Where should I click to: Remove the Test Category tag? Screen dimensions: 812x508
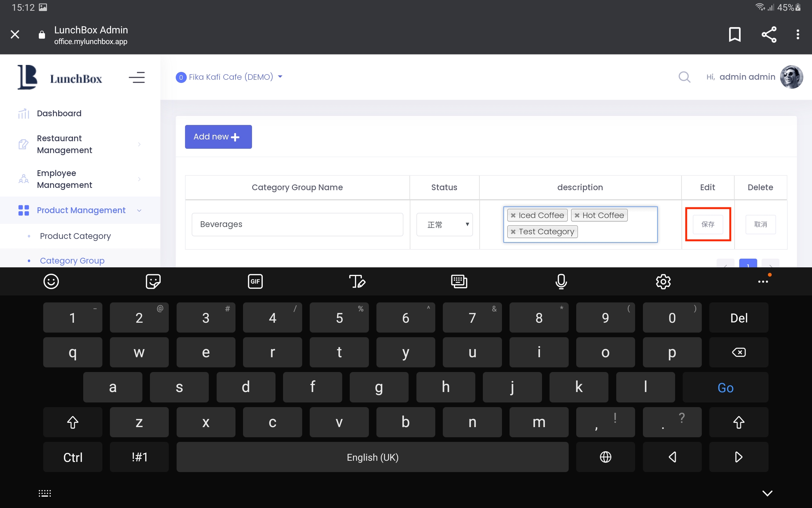(x=513, y=232)
